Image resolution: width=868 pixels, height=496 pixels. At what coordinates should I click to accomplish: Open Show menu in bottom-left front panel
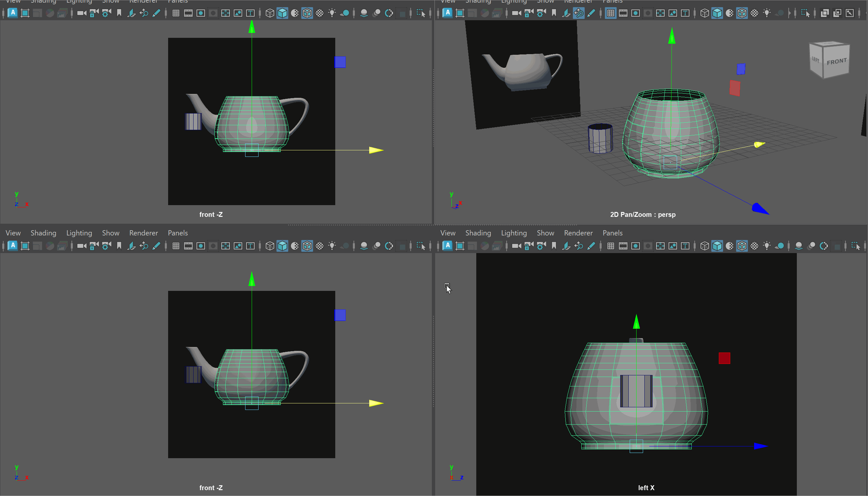point(110,233)
